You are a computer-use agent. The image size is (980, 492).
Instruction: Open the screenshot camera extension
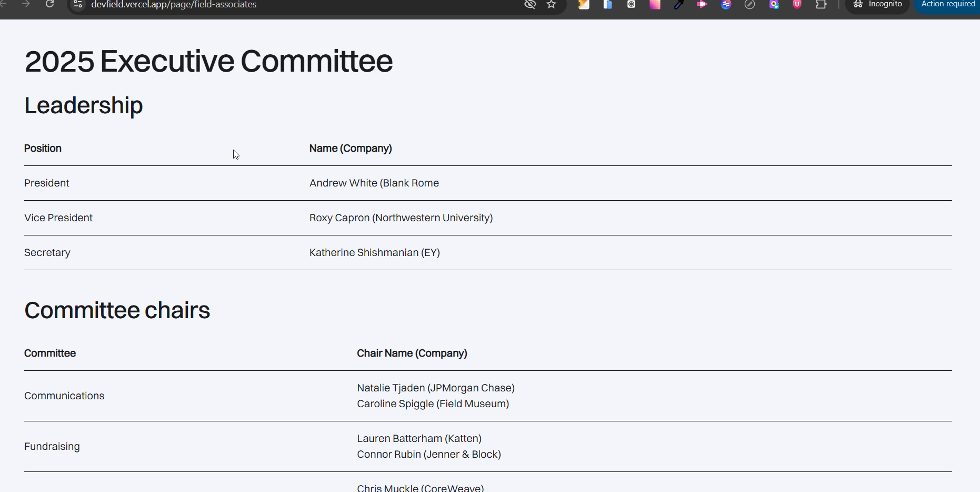click(631, 4)
